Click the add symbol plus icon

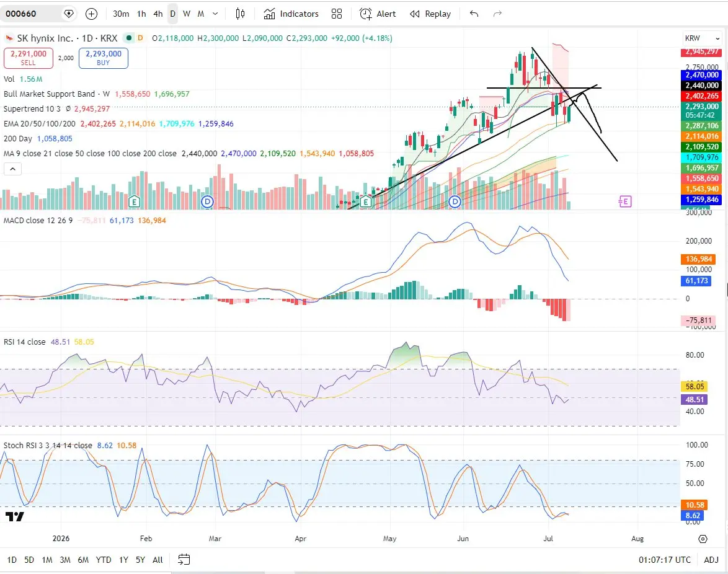click(91, 14)
